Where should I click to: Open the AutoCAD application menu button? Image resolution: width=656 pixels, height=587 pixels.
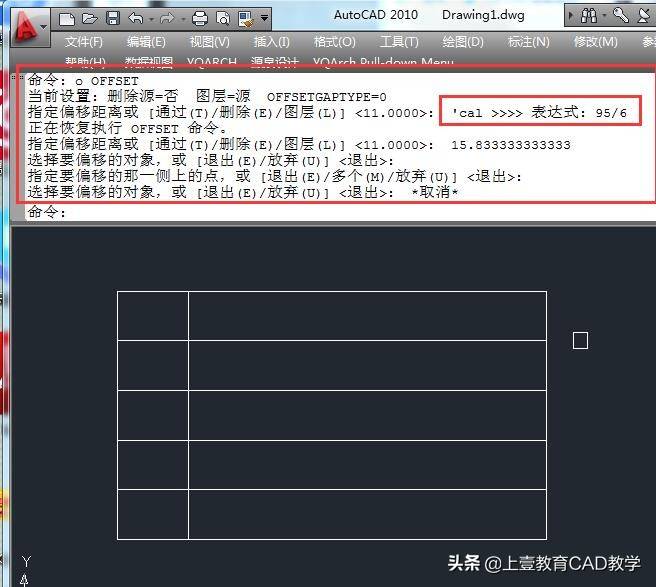(x=25, y=27)
